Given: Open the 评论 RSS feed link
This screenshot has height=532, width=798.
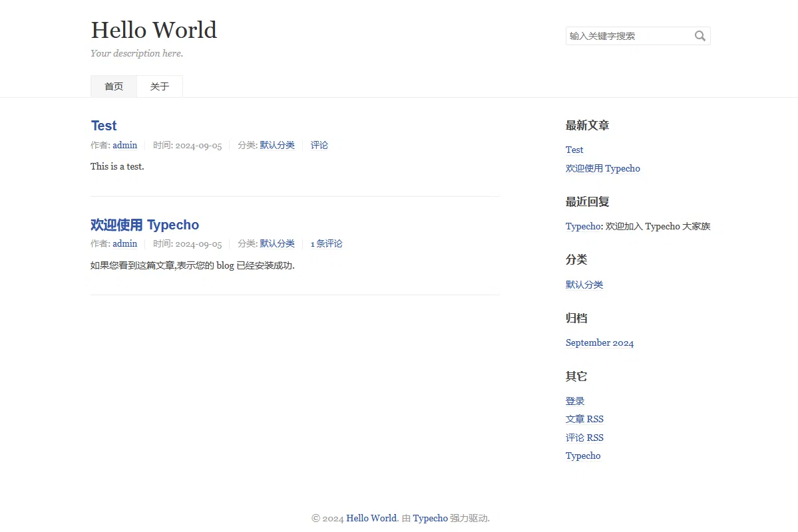Looking at the screenshot, I should pos(584,438).
